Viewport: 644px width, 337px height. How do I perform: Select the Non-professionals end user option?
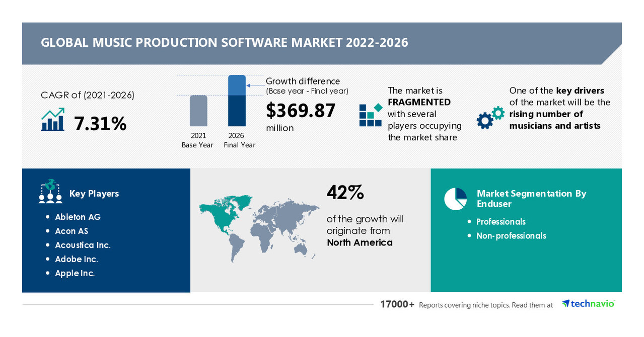tap(511, 235)
